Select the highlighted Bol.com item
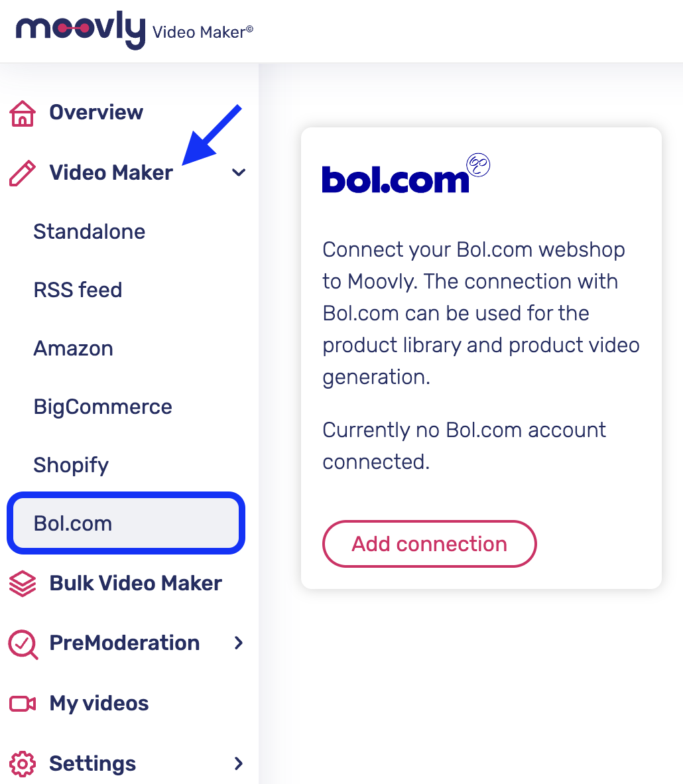The image size is (683, 784). [125, 523]
